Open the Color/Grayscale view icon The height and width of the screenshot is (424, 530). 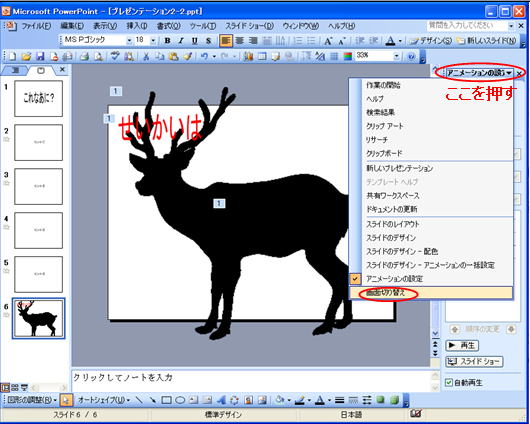[x=348, y=56]
